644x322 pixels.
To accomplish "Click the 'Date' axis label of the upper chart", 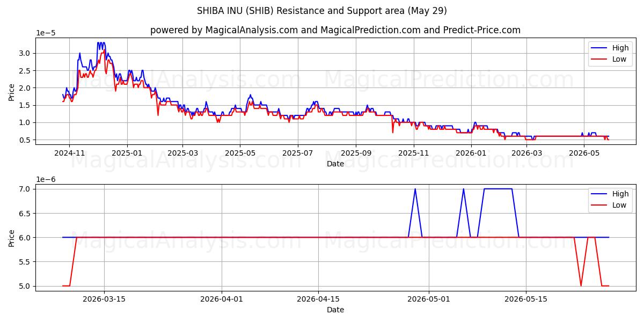I will point(335,164).
